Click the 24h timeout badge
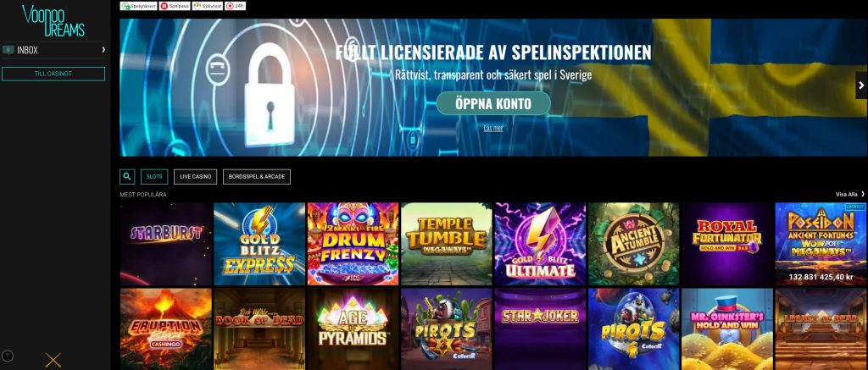This screenshot has height=370, width=868. pos(236,6)
